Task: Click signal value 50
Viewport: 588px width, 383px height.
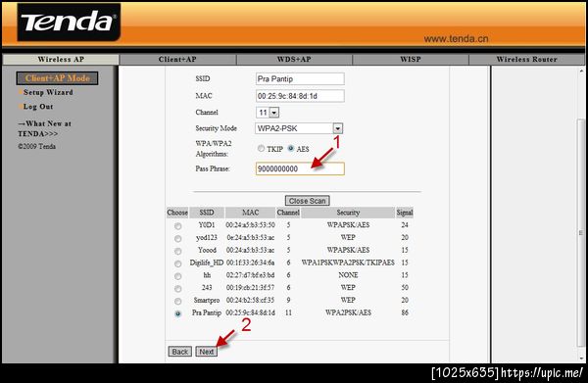Action: tap(405, 287)
